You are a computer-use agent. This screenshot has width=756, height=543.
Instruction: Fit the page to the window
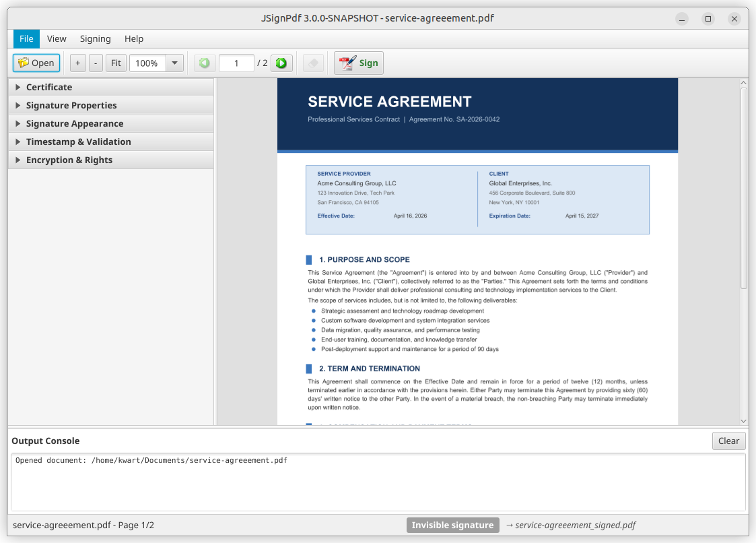115,63
